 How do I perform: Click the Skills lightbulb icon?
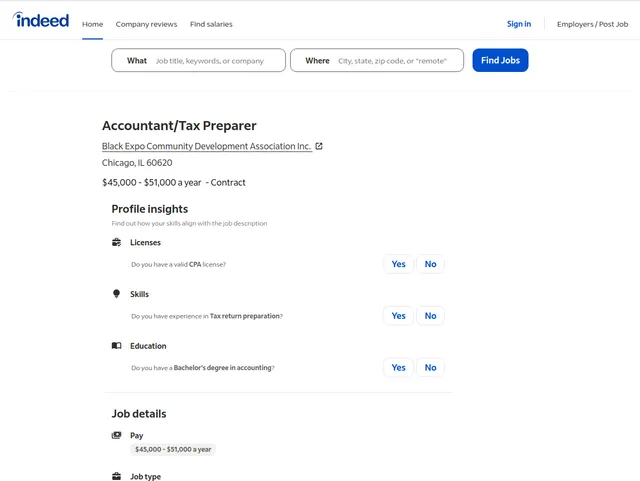tap(116, 294)
